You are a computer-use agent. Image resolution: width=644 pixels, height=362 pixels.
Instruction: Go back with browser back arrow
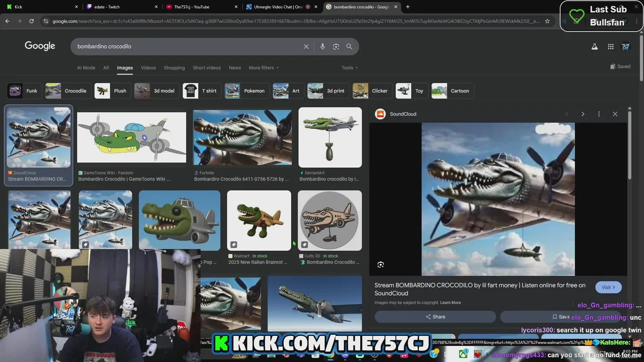pos(7,21)
